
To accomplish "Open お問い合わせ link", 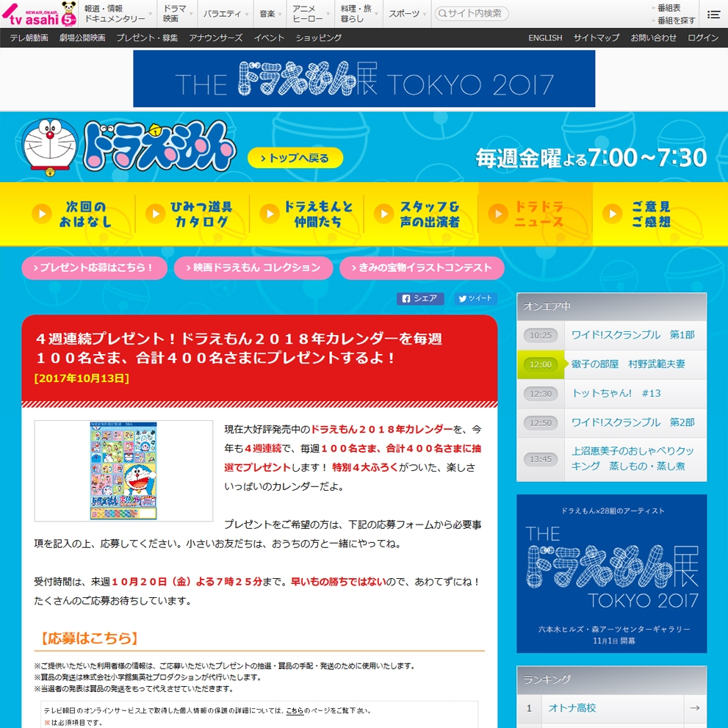I will pos(653,37).
